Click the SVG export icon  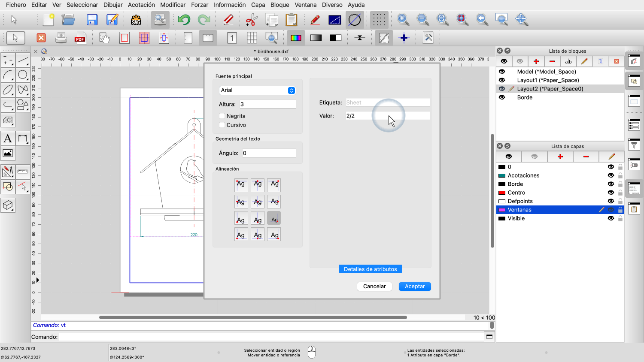(136, 20)
